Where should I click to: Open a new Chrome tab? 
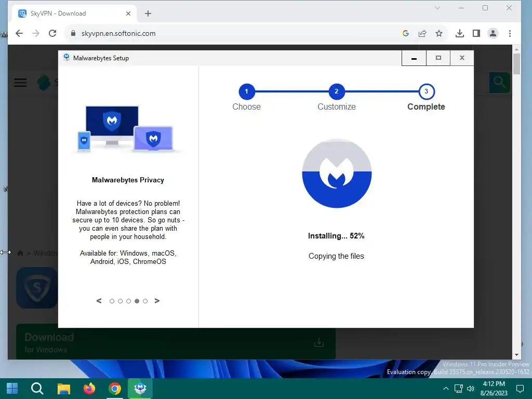coord(148,14)
